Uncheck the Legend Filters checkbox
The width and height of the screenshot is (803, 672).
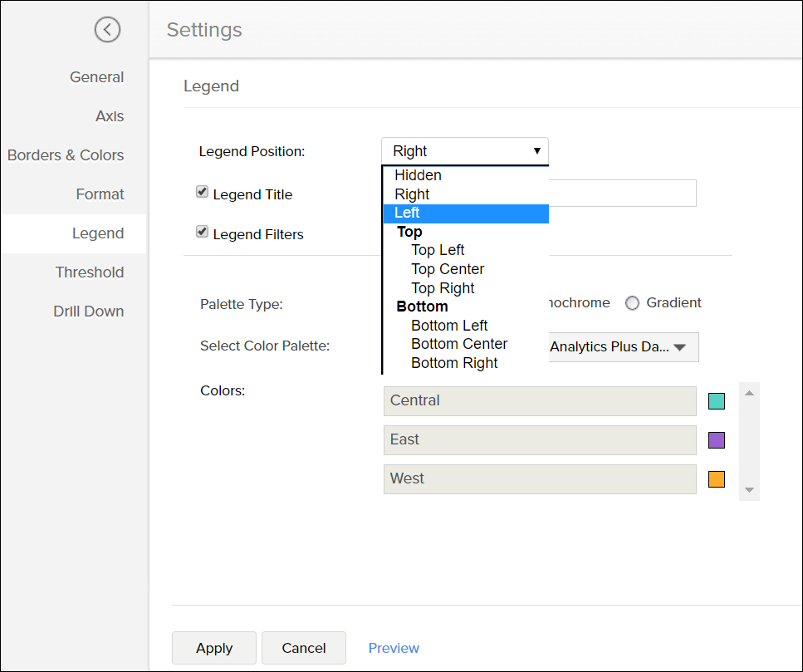pos(202,233)
